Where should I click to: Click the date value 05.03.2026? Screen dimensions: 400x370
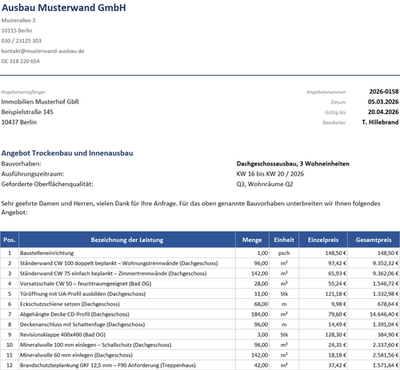[383, 102]
